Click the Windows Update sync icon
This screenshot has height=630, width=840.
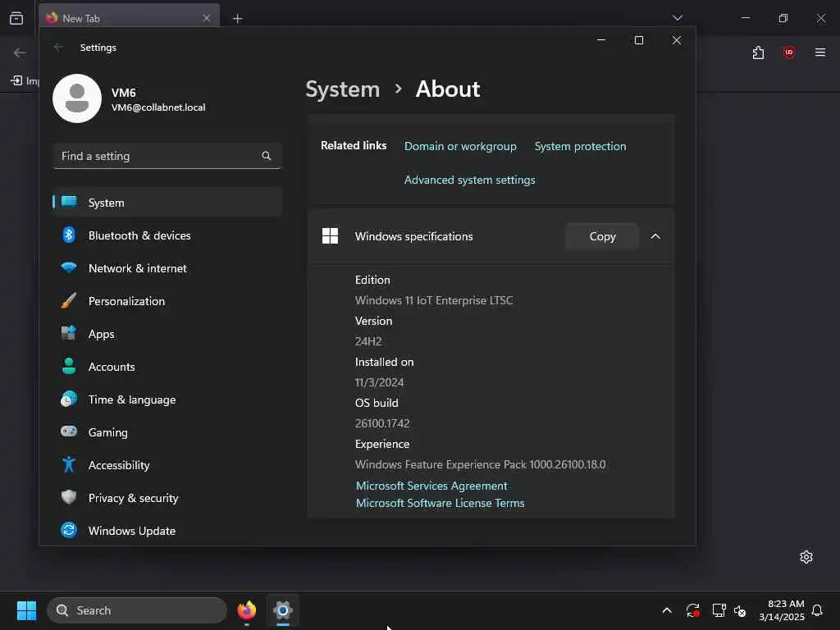(69, 530)
